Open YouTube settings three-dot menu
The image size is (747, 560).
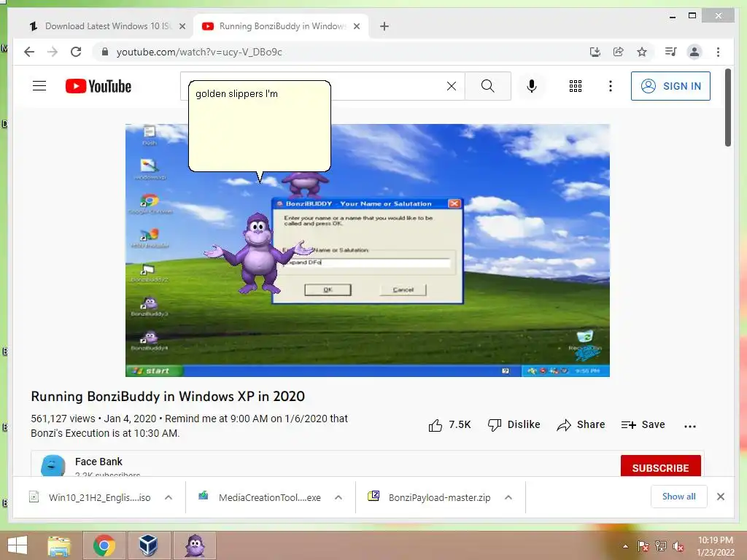(x=611, y=86)
